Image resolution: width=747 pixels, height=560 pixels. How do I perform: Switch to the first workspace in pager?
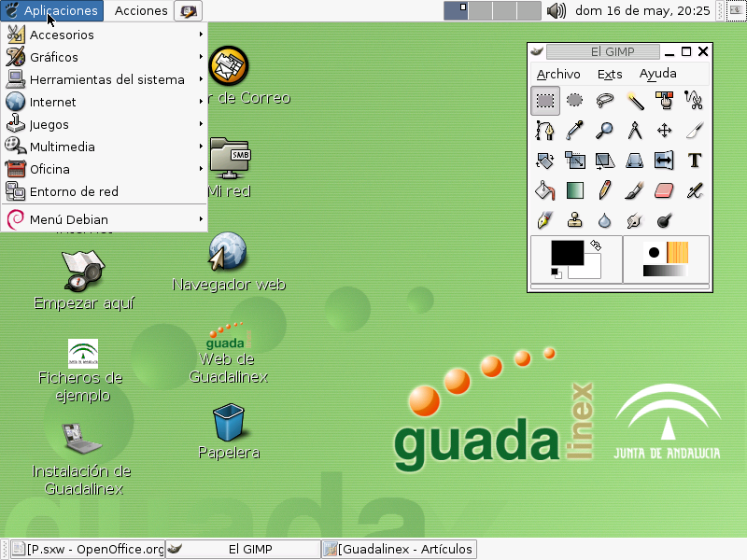pyautogui.click(x=456, y=11)
